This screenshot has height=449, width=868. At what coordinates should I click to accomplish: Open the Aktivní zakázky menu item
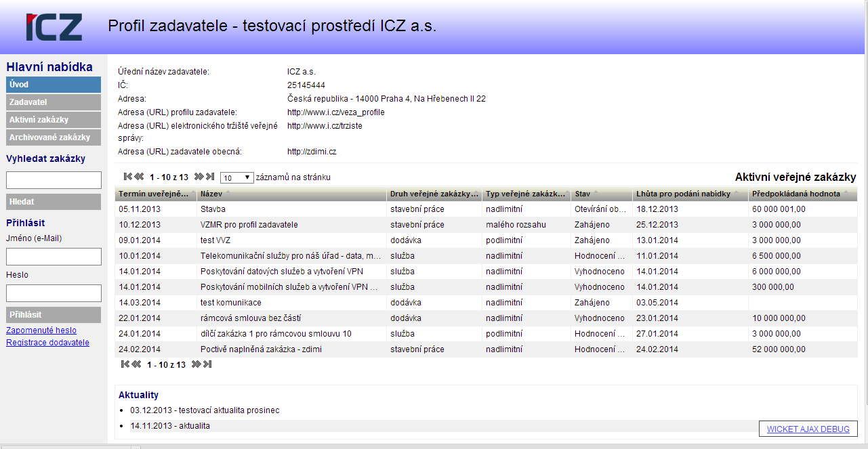(x=54, y=120)
